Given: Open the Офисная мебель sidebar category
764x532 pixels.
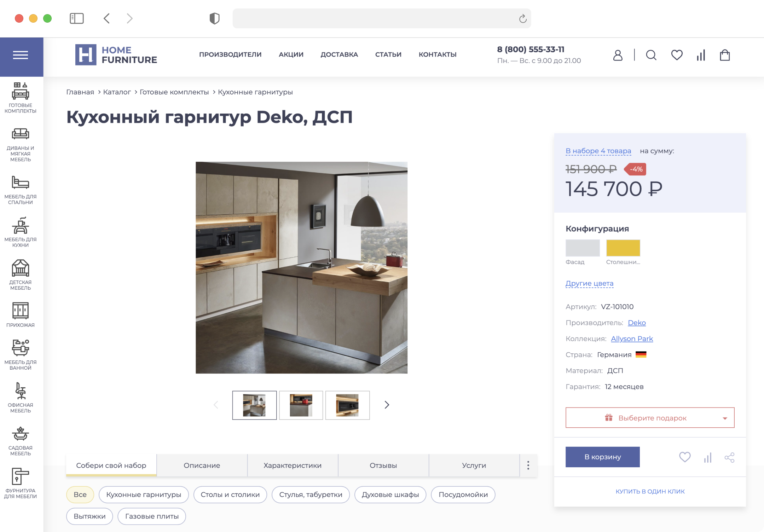Looking at the screenshot, I should pos(21,398).
